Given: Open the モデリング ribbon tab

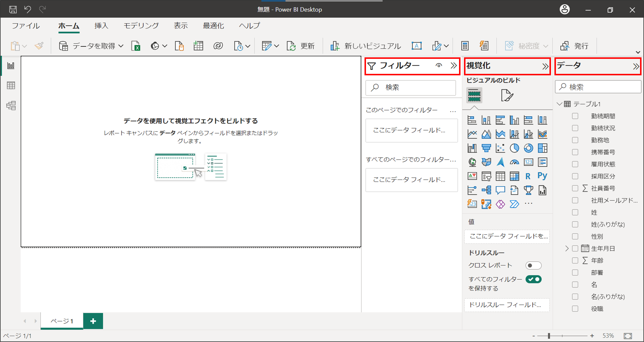Looking at the screenshot, I should point(141,26).
